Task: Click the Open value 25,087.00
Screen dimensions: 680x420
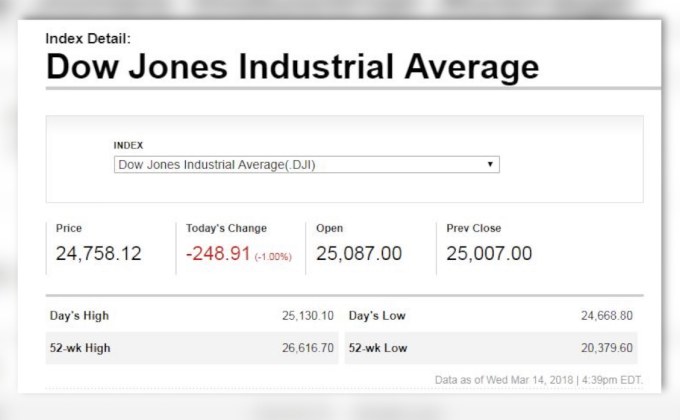Action: [359, 255]
